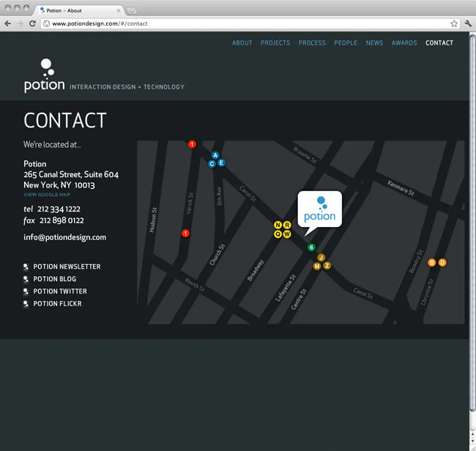
Task: Click the Church St label on map
Action: click(217, 254)
